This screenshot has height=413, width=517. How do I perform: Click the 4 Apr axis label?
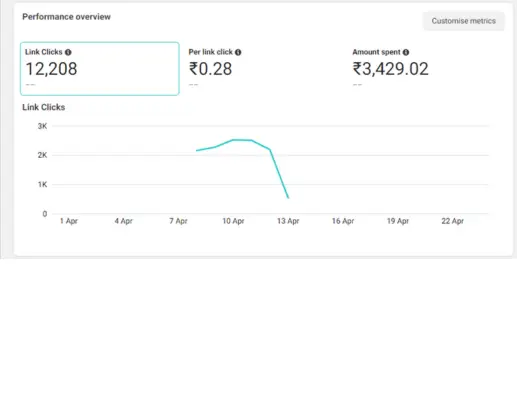pos(124,221)
